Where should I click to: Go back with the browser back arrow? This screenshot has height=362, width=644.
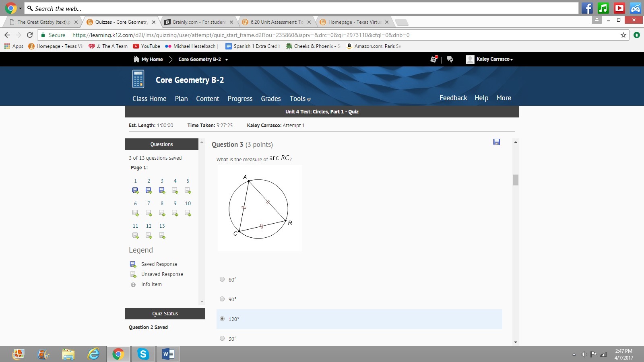click(x=7, y=35)
